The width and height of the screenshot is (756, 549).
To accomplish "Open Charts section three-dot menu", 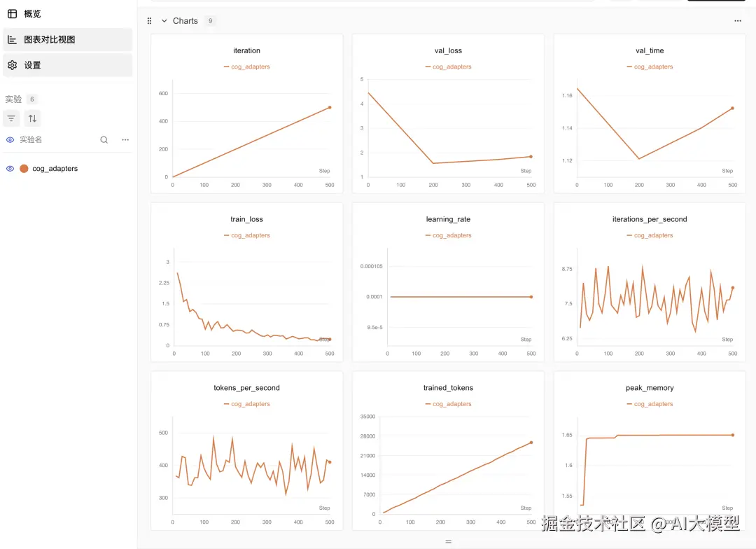I will (x=738, y=21).
